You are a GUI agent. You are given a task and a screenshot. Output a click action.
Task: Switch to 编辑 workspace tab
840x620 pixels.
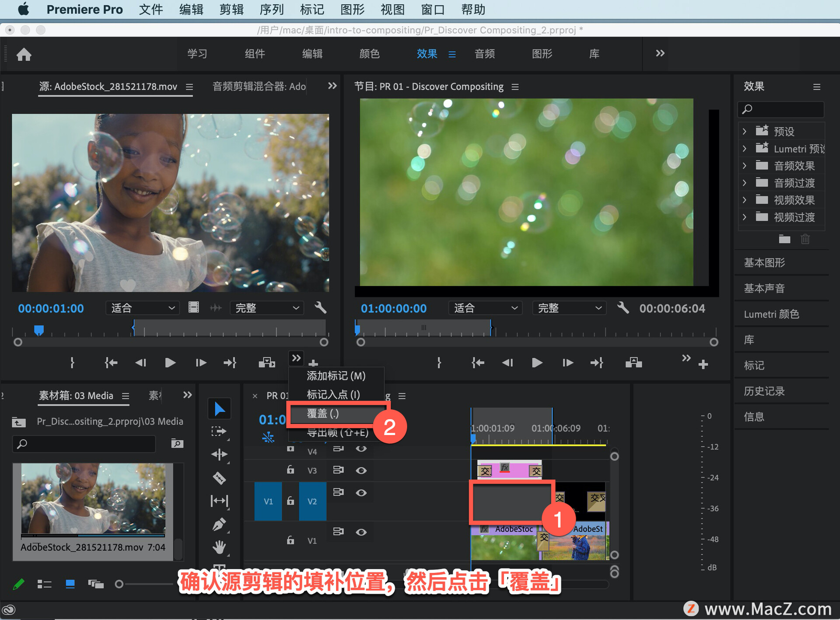click(x=312, y=54)
